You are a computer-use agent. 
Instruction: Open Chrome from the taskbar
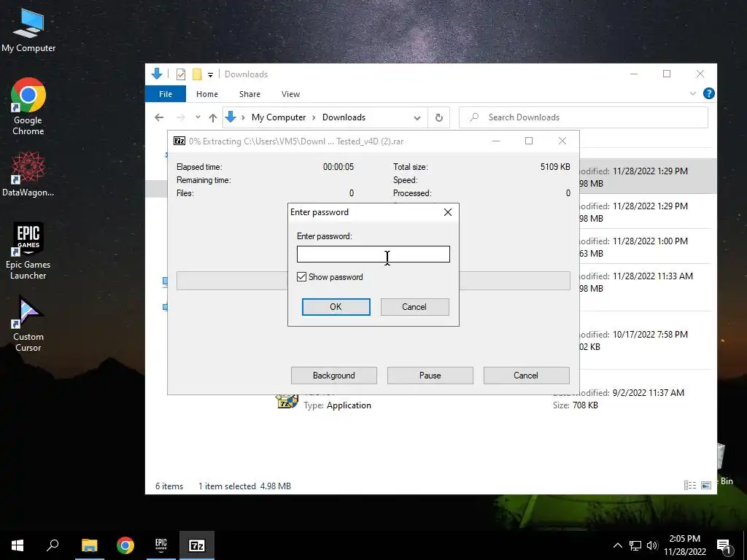[125, 545]
